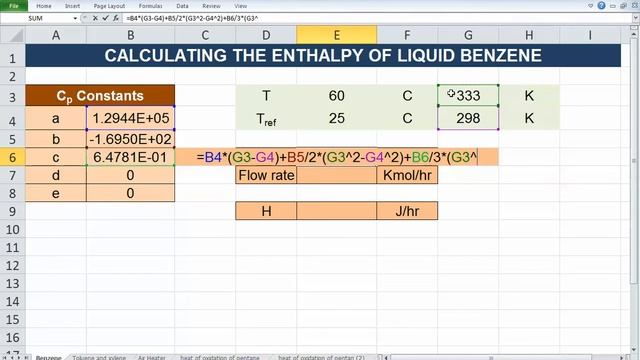The height and width of the screenshot is (360, 640).
Task: Select column D header
Action: point(266,35)
